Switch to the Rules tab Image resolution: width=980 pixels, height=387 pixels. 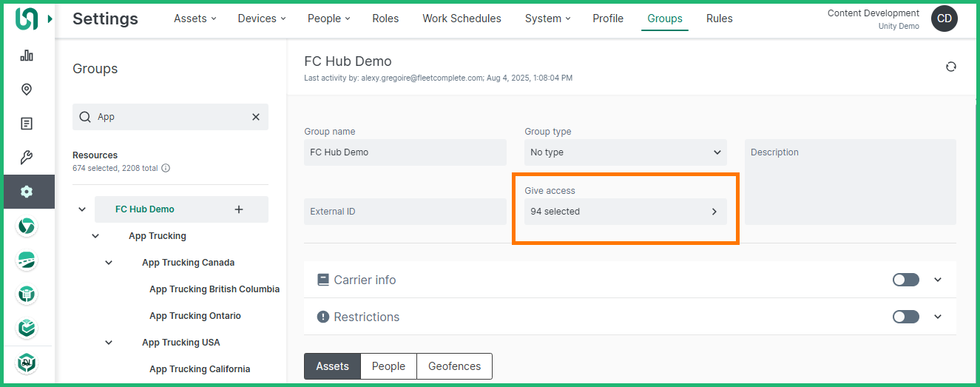click(x=719, y=18)
